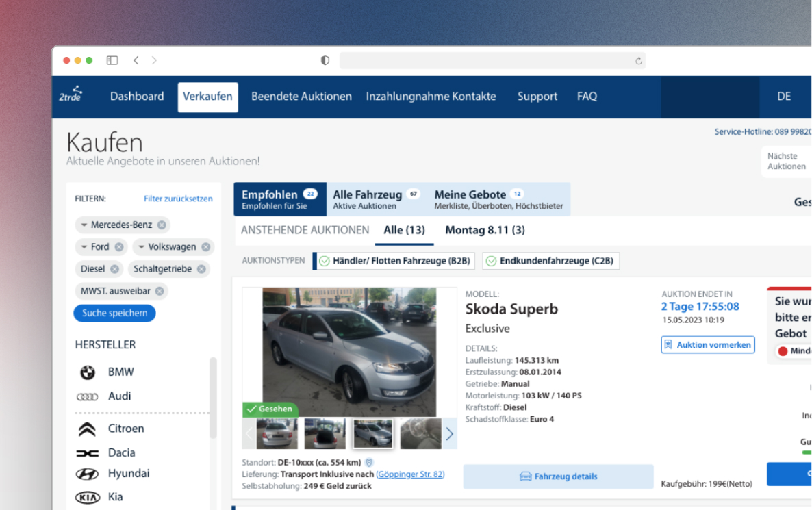This screenshot has width=812, height=510.
Task: Toggle Endkundenfahrzeuge (C2B) checkbox
Action: pos(491,261)
